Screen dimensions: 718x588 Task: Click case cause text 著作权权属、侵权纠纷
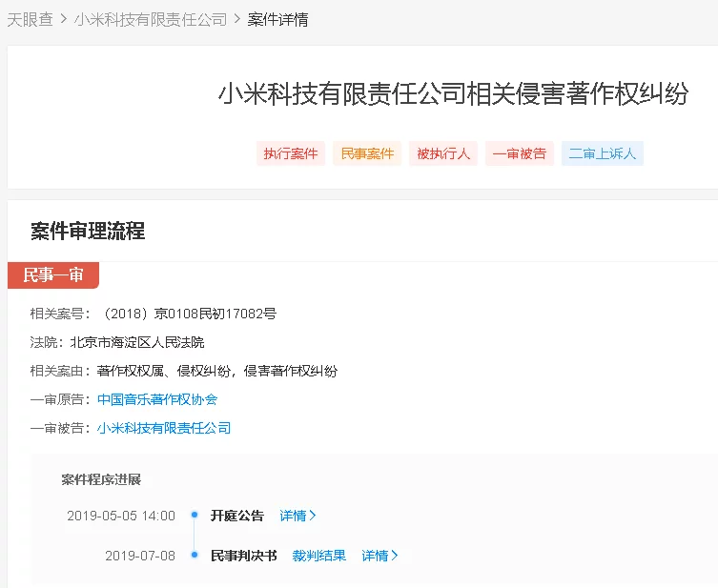pos(163,371)
